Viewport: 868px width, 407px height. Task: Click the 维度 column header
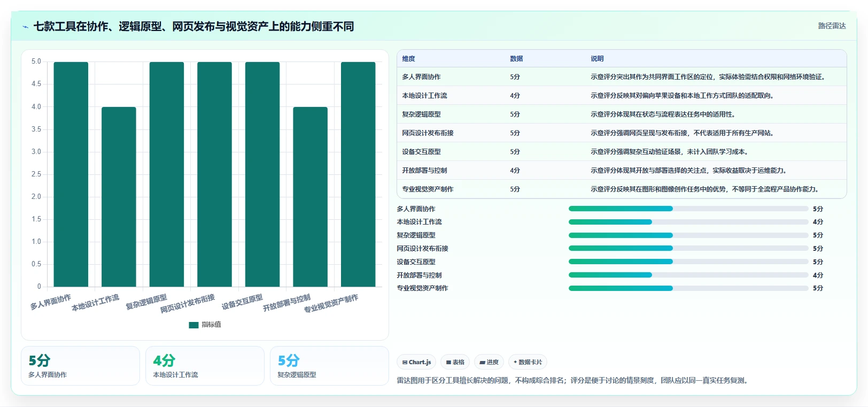tap(408, 59)
